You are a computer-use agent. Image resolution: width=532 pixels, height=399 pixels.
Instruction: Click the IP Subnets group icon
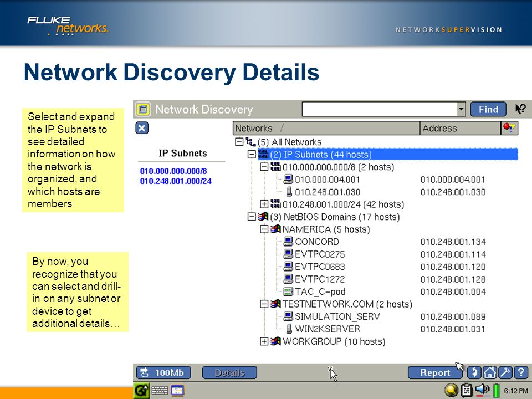pos(263,155)
